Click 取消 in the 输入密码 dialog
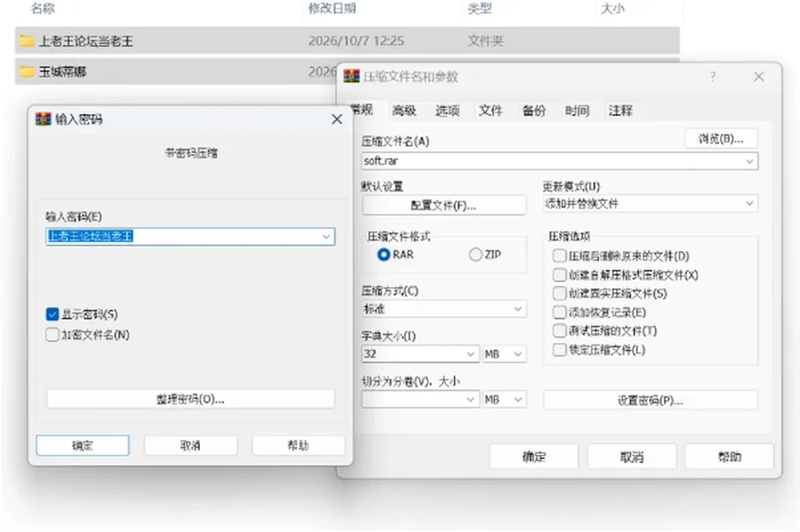 190,446
